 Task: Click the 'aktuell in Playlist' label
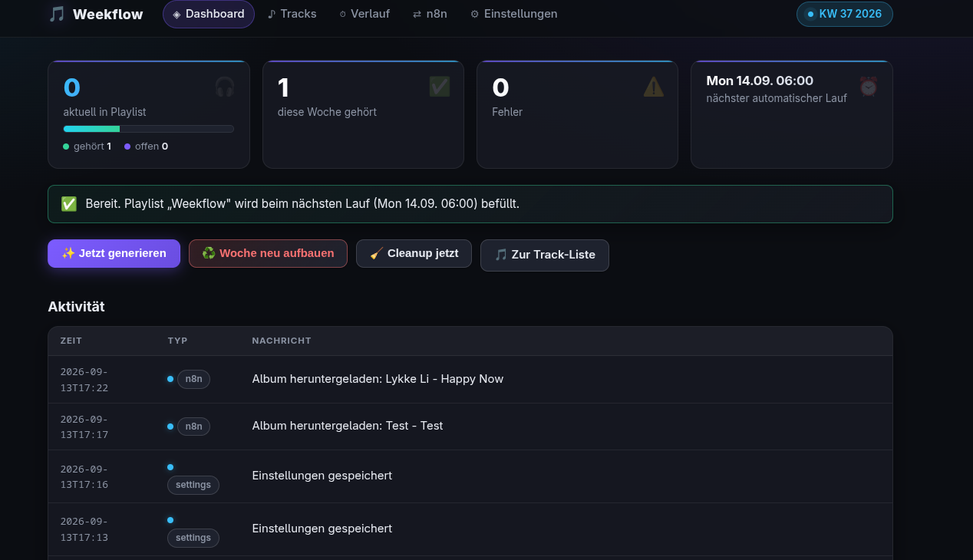[x=104, y=112]
